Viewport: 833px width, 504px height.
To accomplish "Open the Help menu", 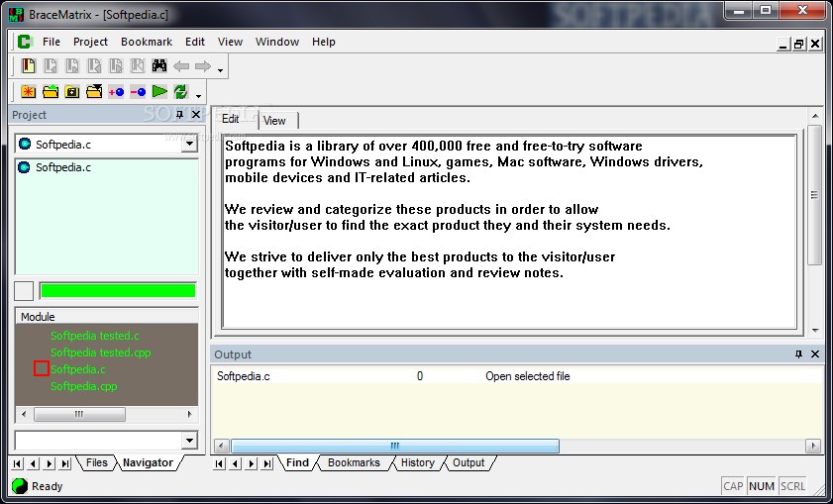I will click(324, 42).
